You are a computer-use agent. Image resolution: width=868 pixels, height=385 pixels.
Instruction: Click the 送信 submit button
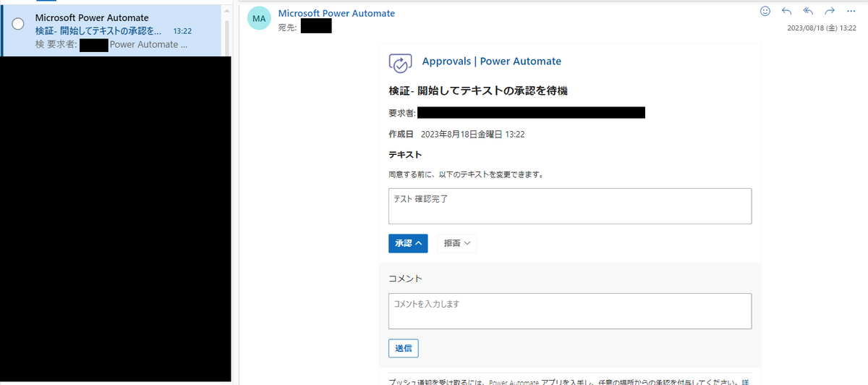click(x=403, y=348)
